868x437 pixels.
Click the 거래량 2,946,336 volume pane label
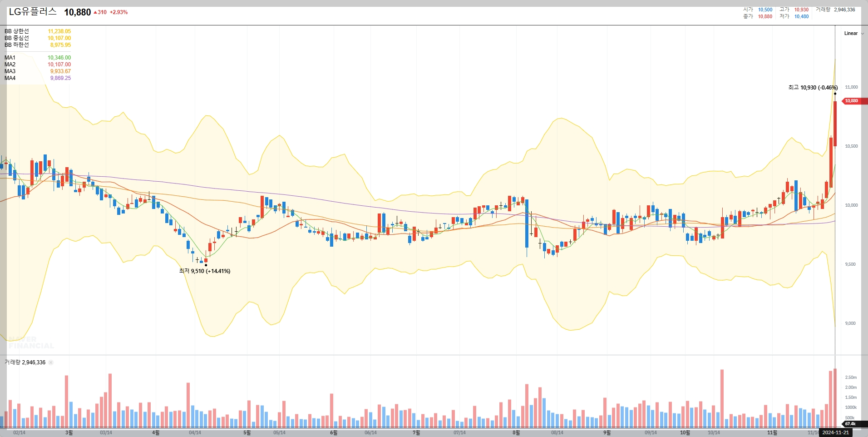(x=25, y=363)
